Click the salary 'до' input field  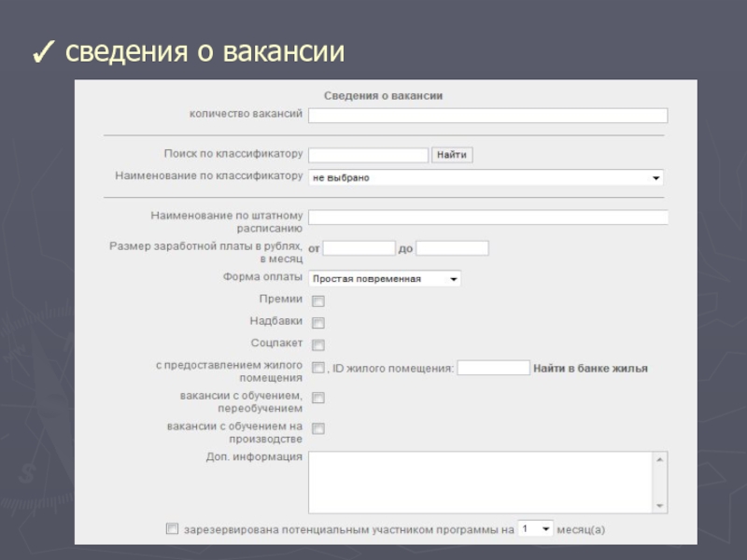(x=452, y=248)
